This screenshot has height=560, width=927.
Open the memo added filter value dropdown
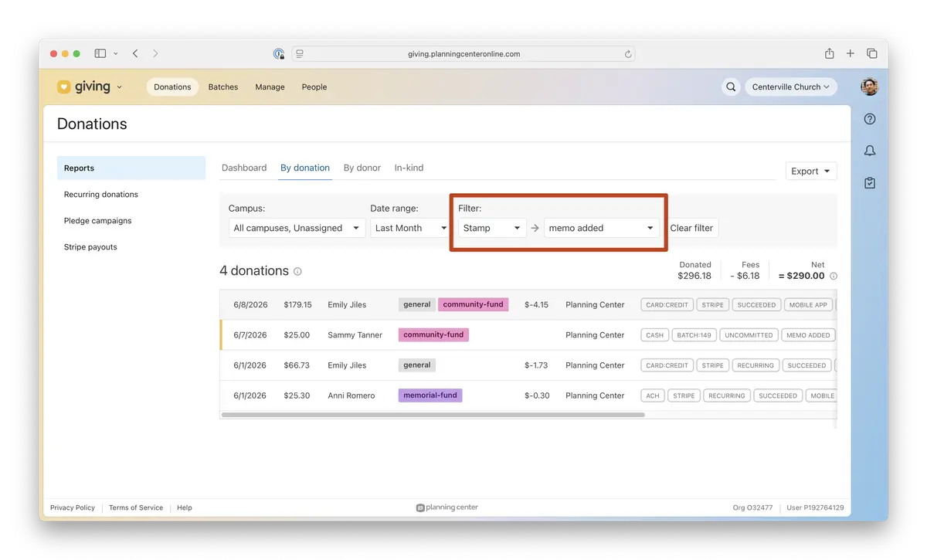(602, 228)
